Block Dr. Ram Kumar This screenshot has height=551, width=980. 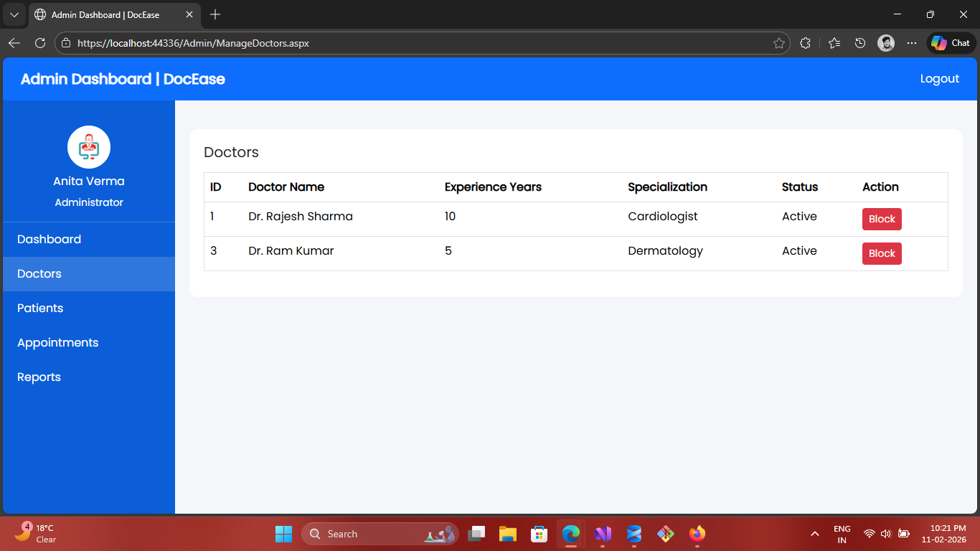point(882,253)
